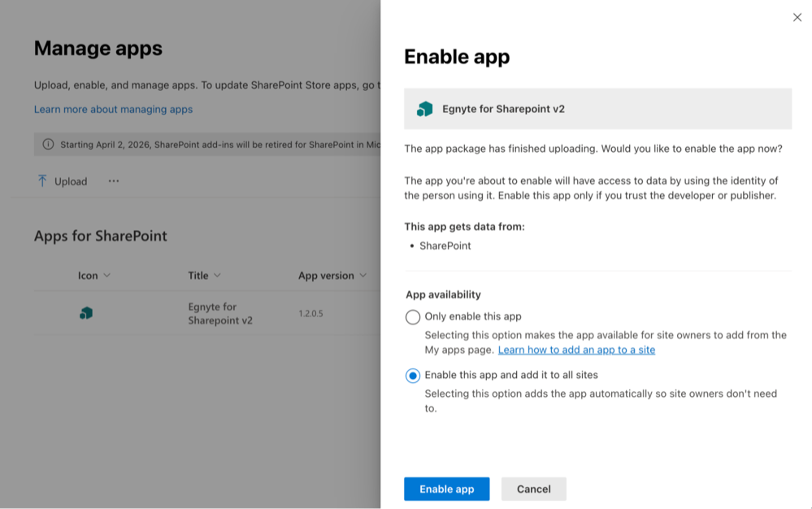Open the Icon column dropdown
This screenshot has height=509, width=812.
point(109,276)
